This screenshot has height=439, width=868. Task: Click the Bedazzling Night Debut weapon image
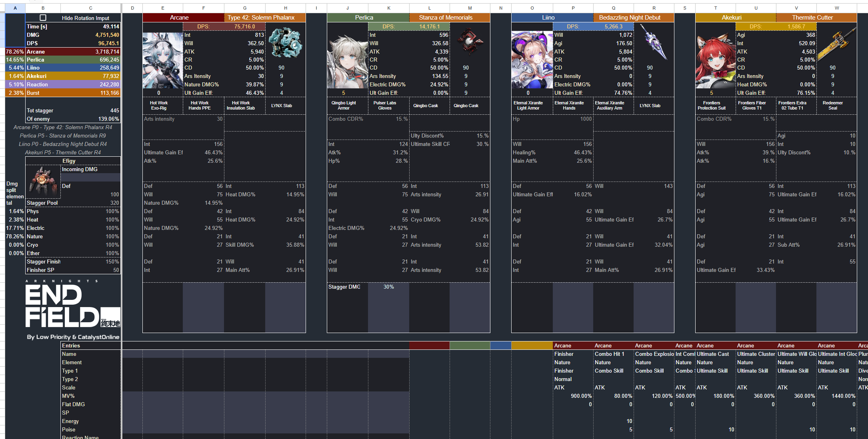[x=654, y=42]
